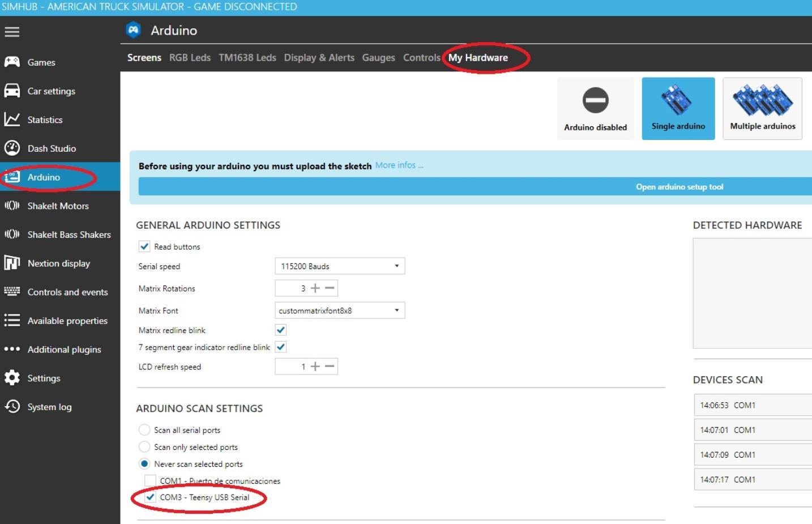812x524 pixels.
Task: Open the My Hardware tab
Action: pyautogui.click(x=478, y=58)
